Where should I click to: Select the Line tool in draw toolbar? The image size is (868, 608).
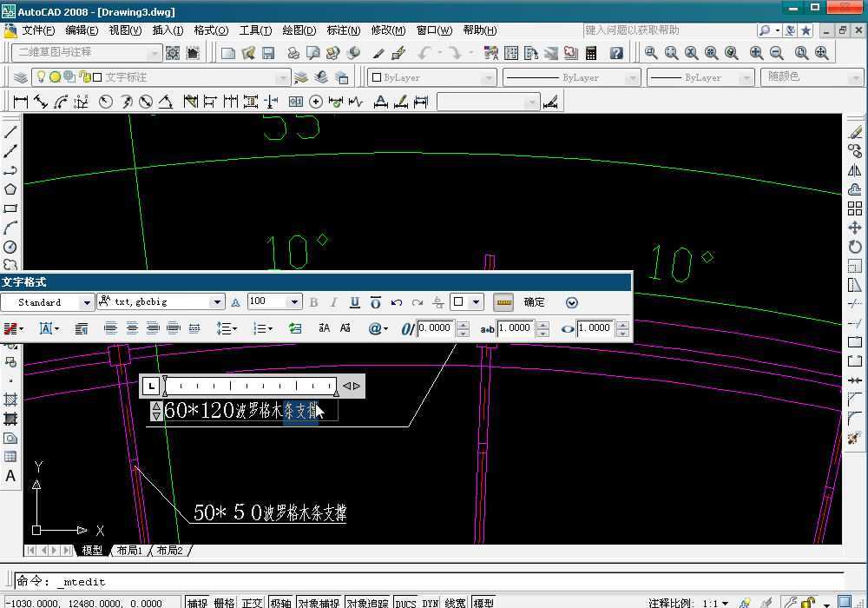pyautogui.click(x=10, y=132)
